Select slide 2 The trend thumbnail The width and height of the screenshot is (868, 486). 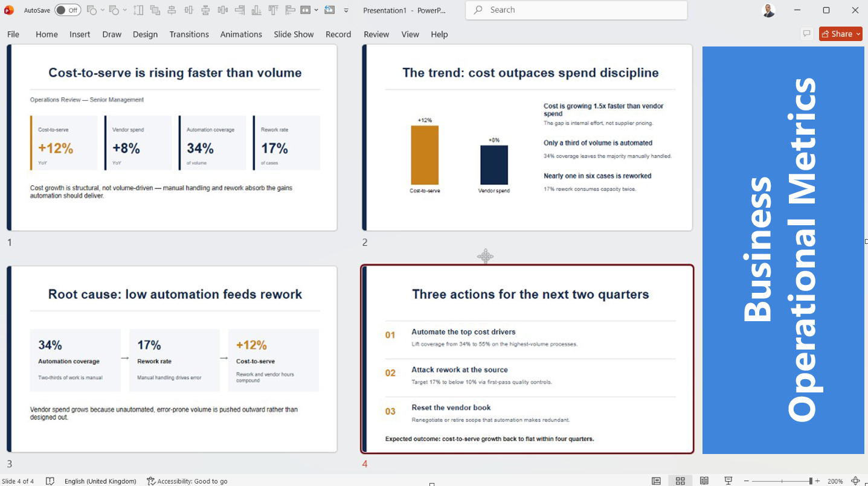(527, 138)
